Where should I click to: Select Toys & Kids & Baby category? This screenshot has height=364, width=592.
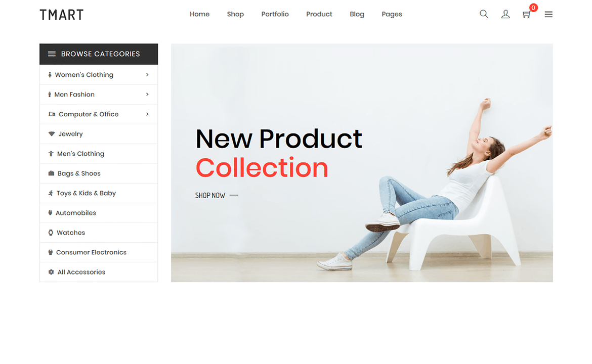(x=99, y=193)
